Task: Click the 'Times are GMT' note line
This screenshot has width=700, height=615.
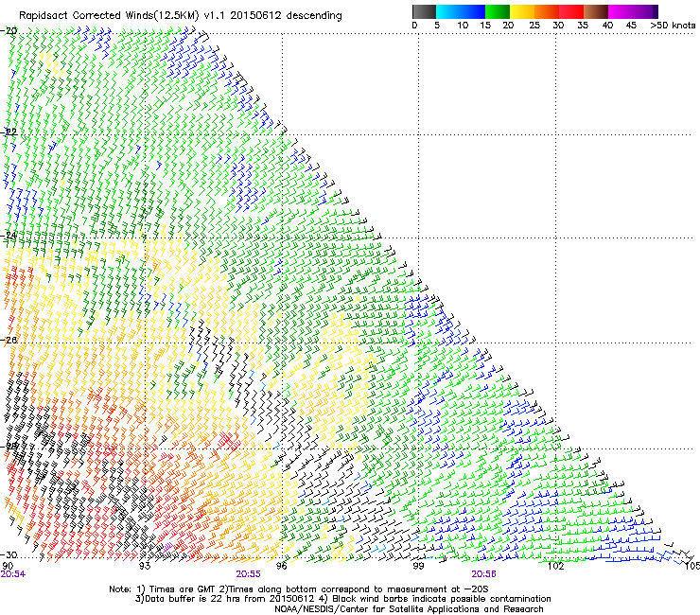Action: pyautogui.click(x=299, y=589)
